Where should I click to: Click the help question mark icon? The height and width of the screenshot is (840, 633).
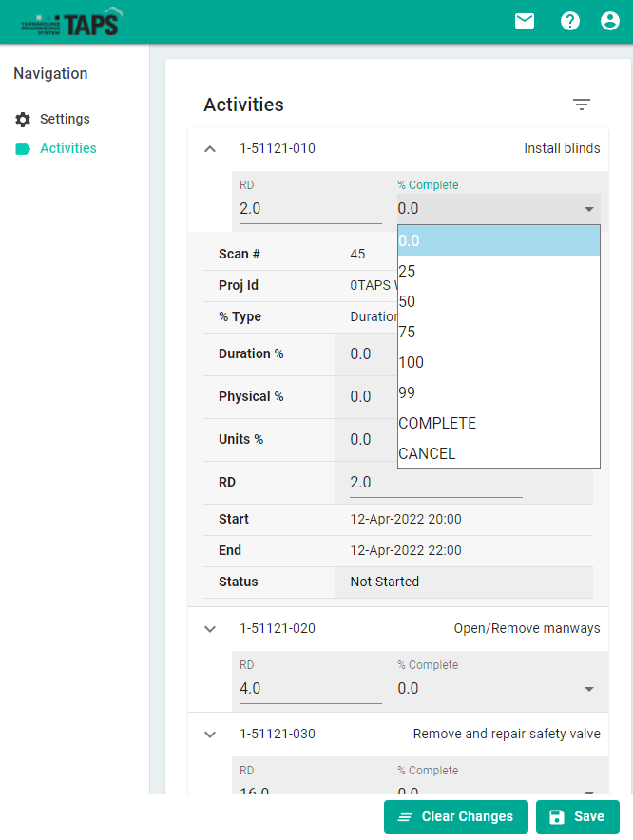(570, 21)
